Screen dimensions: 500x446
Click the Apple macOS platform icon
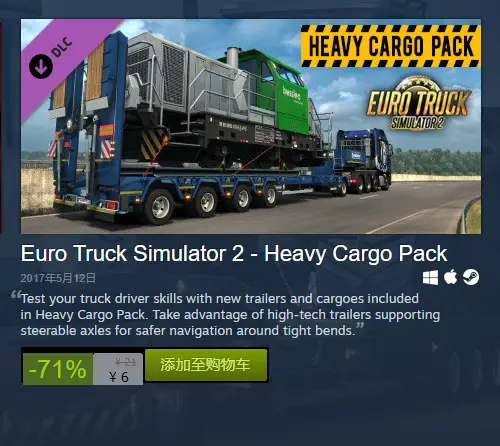click(x=450, y=277)
